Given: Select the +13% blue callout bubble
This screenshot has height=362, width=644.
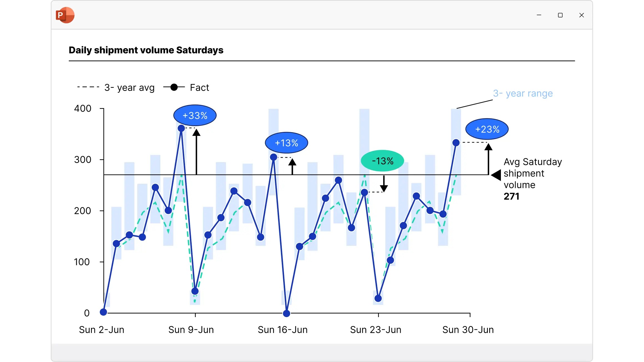Looking at the screenshot, I should click(286, 143).
